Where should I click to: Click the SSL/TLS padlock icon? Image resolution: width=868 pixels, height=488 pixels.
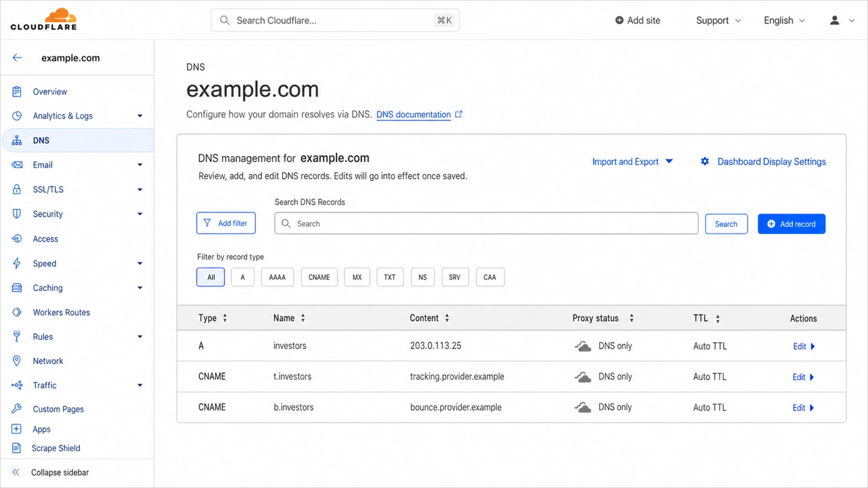(x=17, y=189)
